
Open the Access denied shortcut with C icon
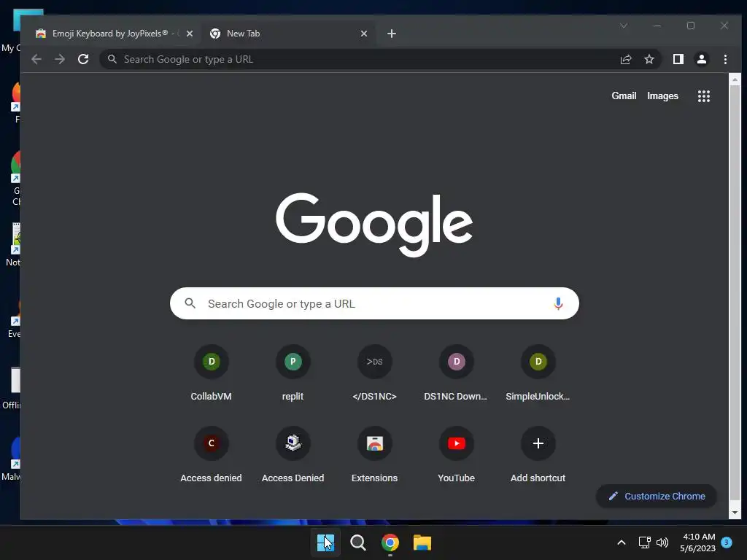coord(211,455)
